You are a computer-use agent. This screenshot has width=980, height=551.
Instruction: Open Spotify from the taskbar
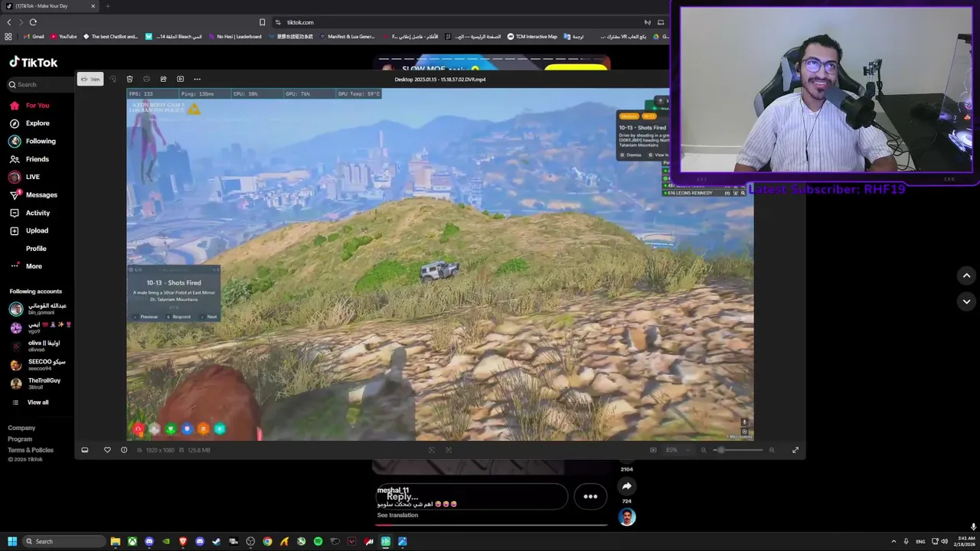(318, 541)
